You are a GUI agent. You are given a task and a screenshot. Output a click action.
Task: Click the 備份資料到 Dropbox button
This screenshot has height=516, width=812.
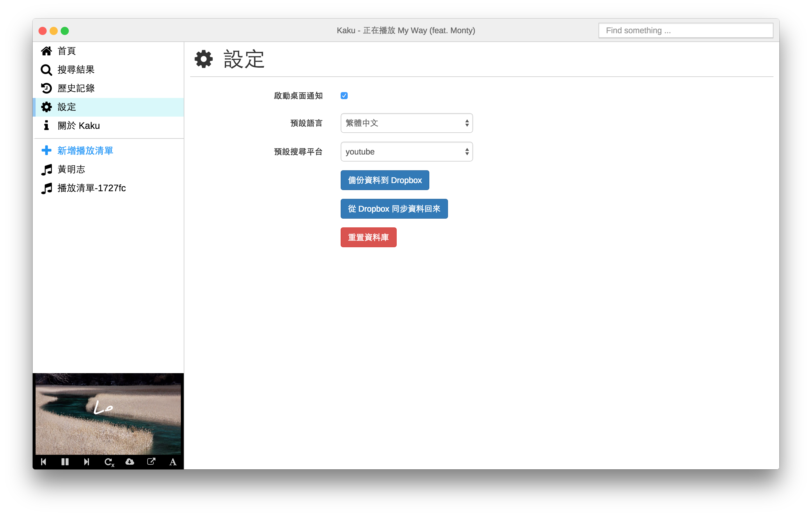pos(384,180)
